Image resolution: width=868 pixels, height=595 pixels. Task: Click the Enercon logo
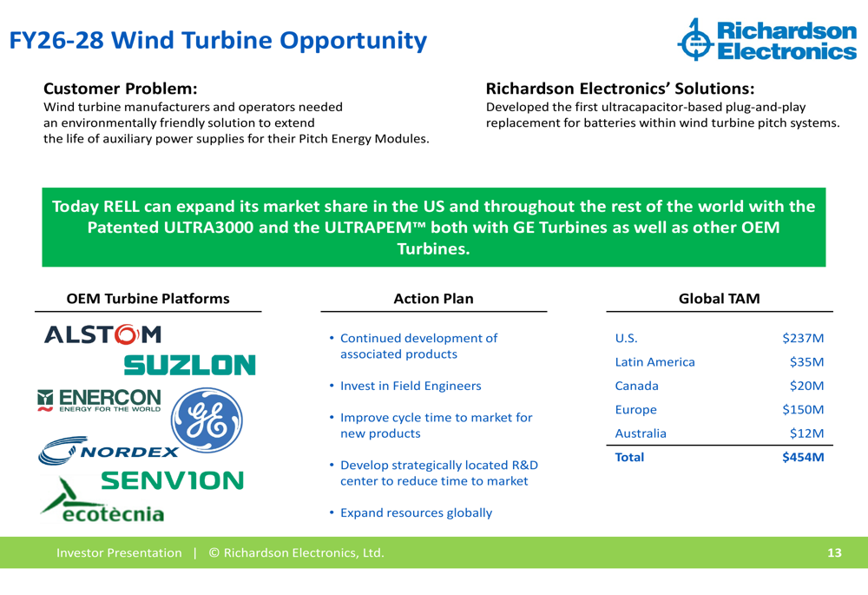click(99, 400)
